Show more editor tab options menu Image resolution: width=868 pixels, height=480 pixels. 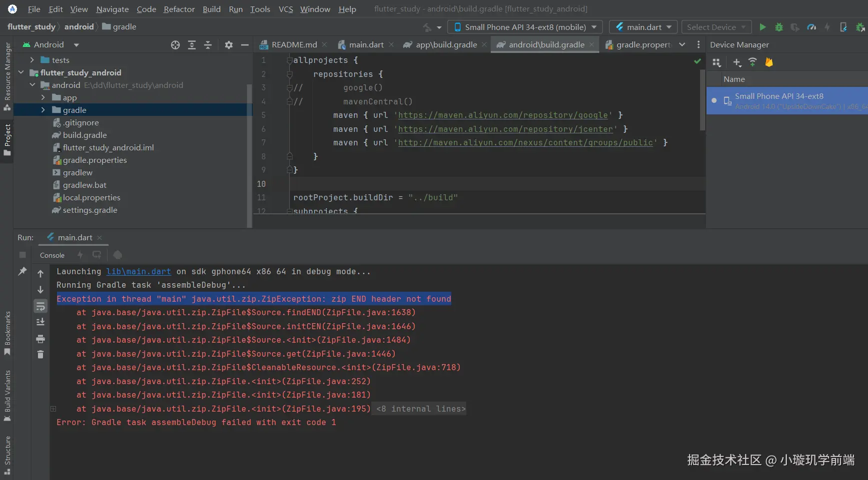(699, 44)
